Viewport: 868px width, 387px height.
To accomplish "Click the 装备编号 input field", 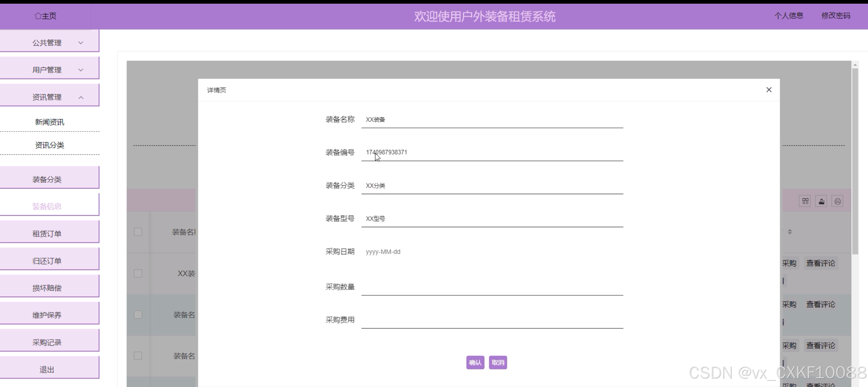I will [492, 152].
